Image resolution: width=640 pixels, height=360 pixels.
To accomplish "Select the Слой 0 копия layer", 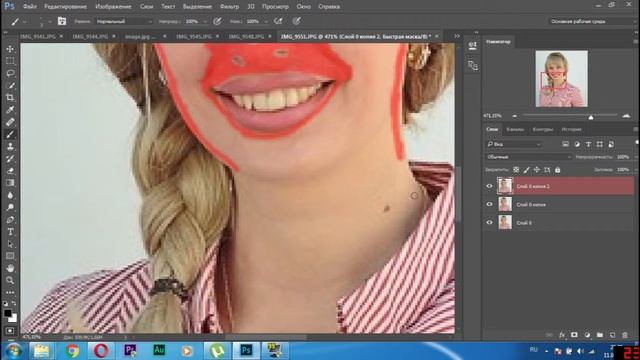I will pyautogui.click(x=559, y=204).
